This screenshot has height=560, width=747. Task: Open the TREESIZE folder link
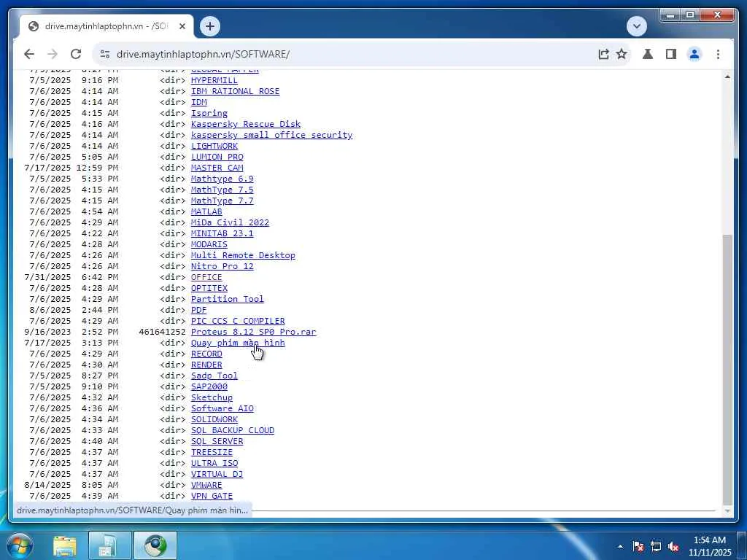212,453
